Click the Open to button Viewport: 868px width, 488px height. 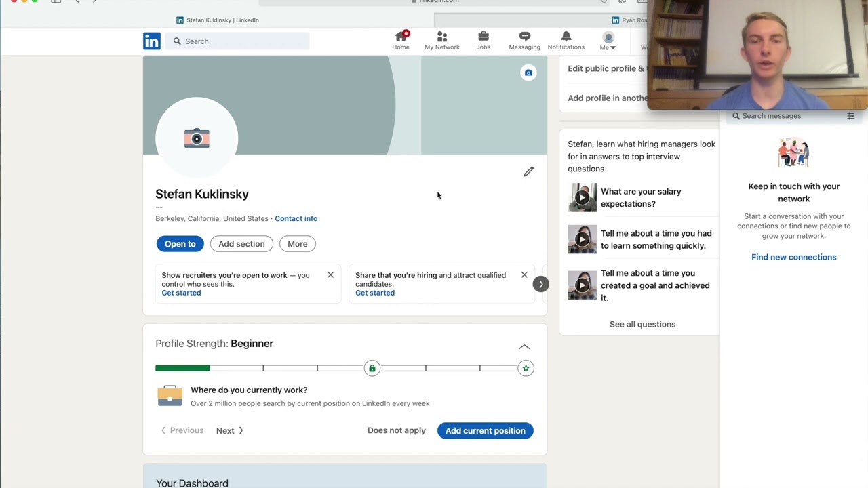pos(180,244)
